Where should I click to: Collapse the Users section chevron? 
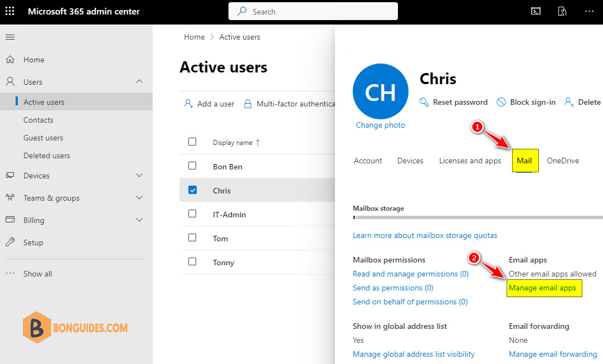[139, 81]
